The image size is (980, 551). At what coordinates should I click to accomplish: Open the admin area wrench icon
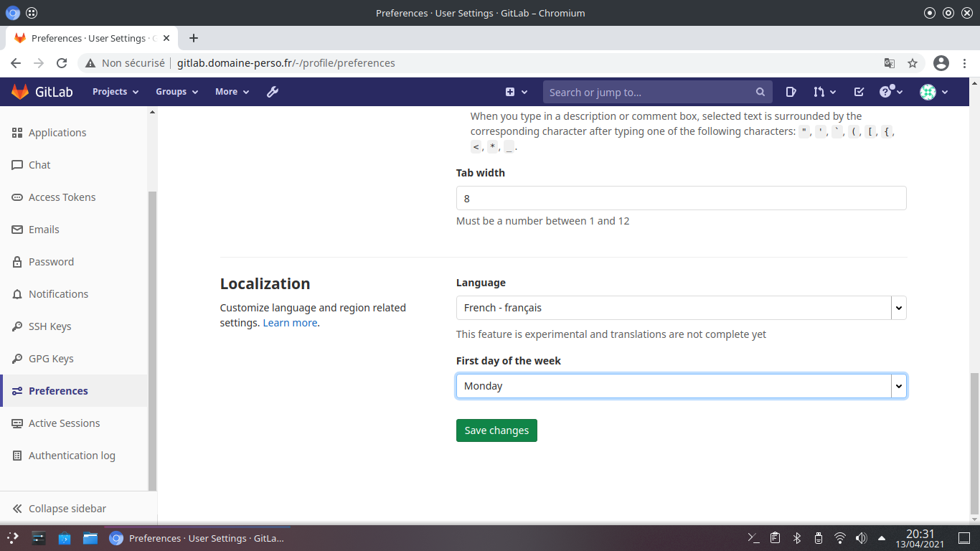tap(273, 92)
